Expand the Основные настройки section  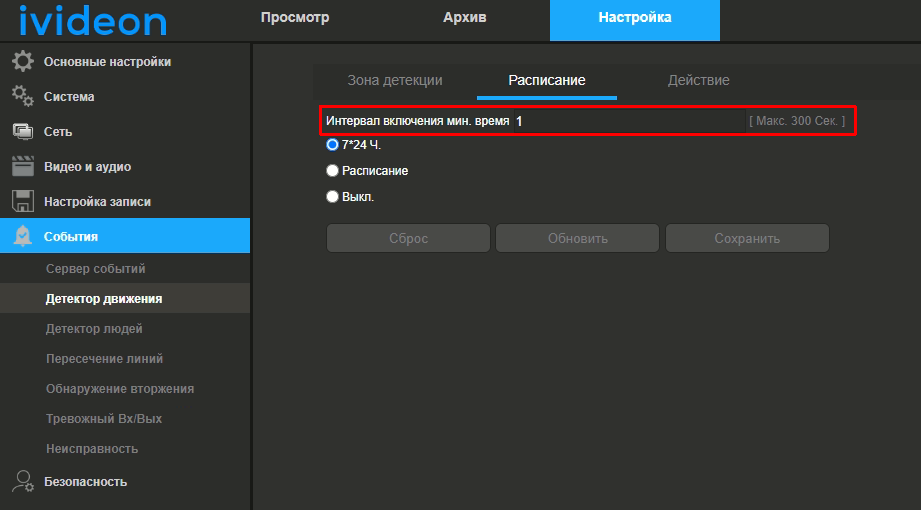[x=125, y=62]
